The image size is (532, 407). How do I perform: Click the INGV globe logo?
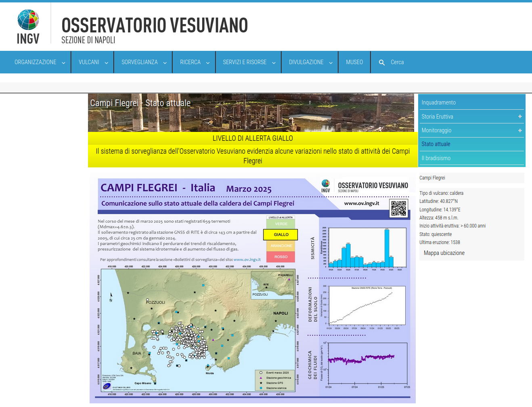coord(28,27)
